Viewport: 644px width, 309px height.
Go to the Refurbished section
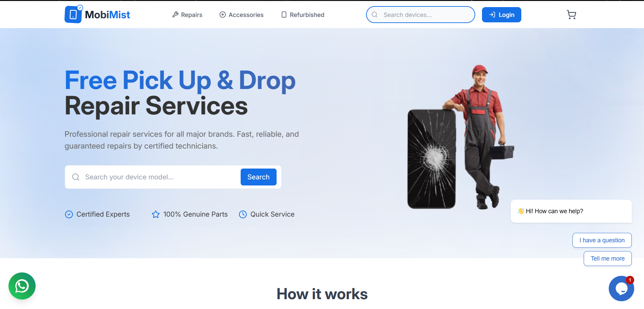(x=303, y=15)
